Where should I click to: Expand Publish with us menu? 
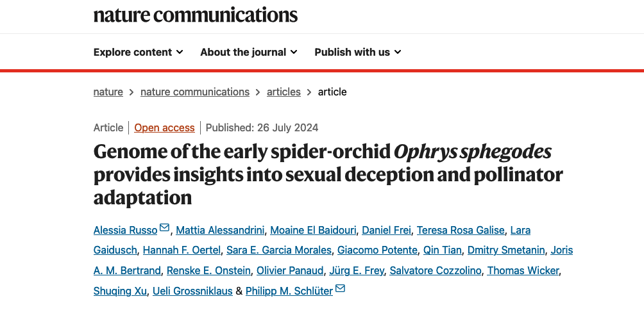click(x=357, y=53)
